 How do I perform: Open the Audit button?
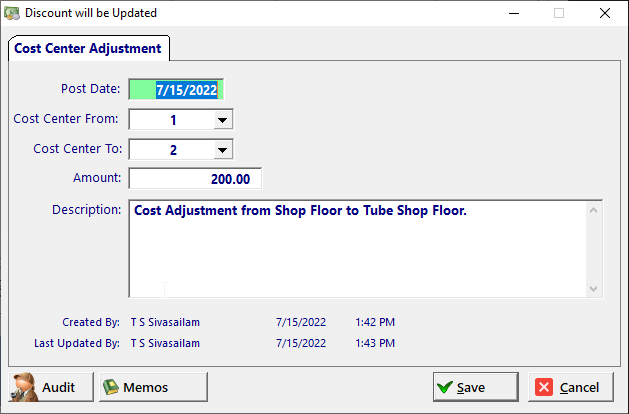(51, 387)
